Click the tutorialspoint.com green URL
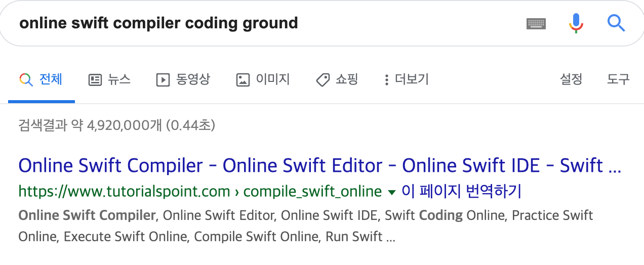Image resolution: width=644 pixels, height=265 pixels. point(200,191)
